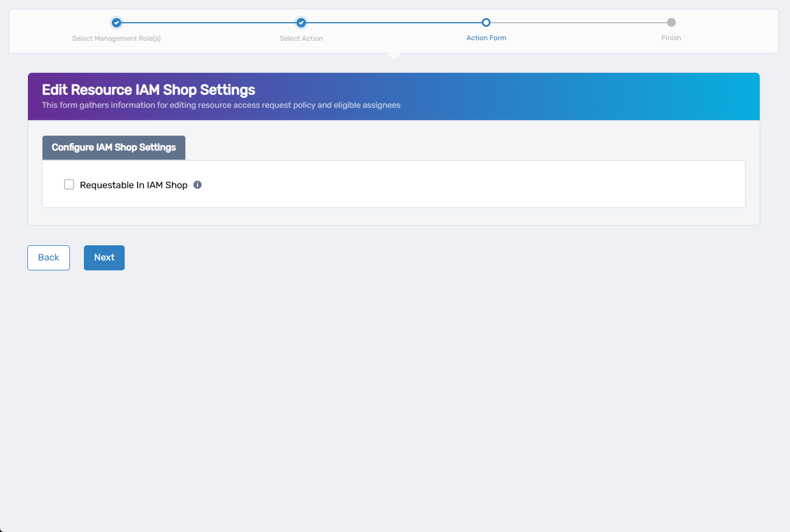Click the Action Form step label
Image resolution: width=790 pixels, height=532 pixels.
click(x=486, y=37)
